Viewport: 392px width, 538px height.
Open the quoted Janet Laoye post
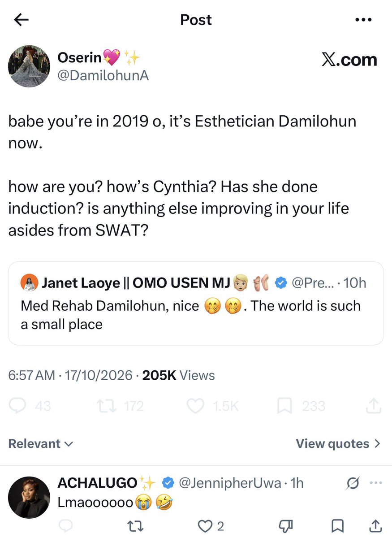[196, 303]
